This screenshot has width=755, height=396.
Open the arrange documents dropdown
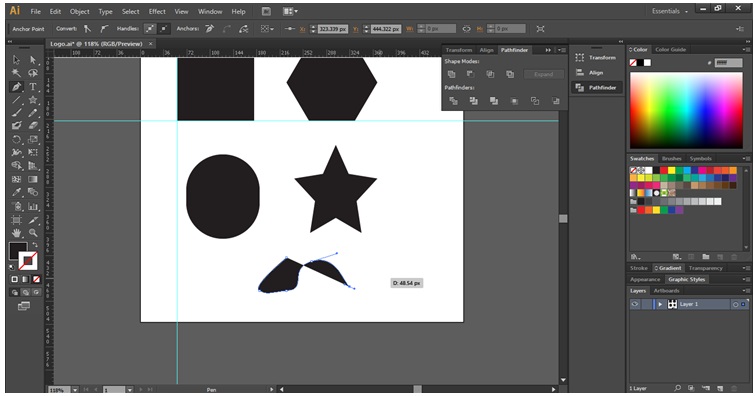(290, 11)
